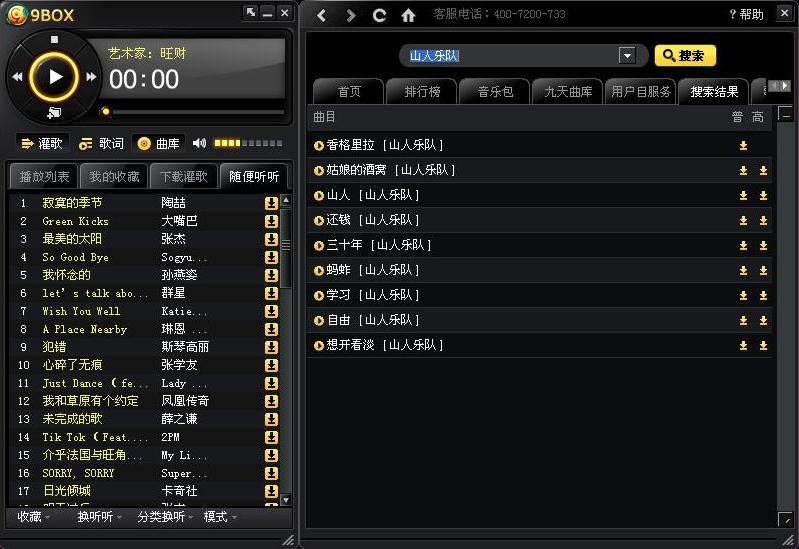Play 香格里拉 by 山人乐队
Viewport: 799px width, 549px height.
(x=319, y=145)
